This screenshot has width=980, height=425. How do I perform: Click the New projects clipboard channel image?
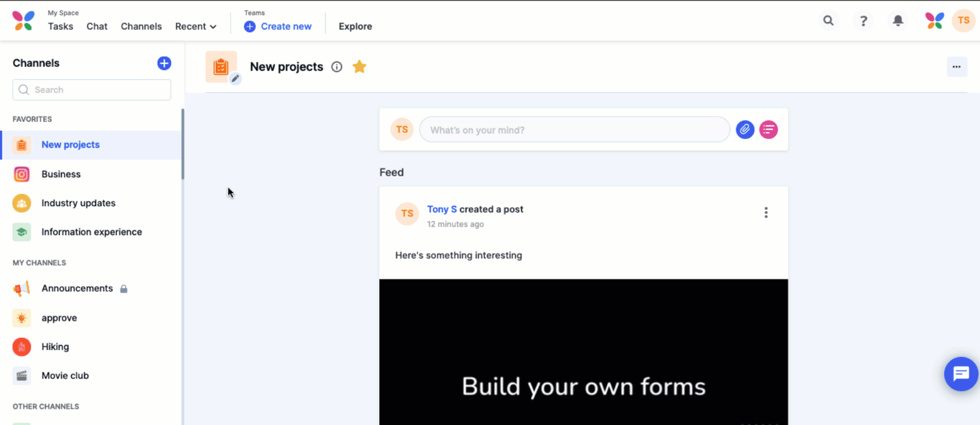click(220, 66)
